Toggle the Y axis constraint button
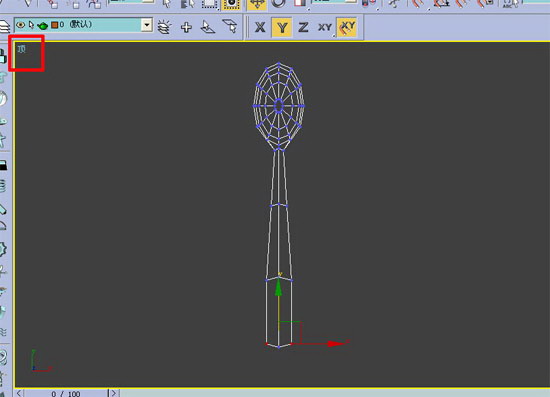The width and height of the screenshot is (550, 397). pos(282,27)
